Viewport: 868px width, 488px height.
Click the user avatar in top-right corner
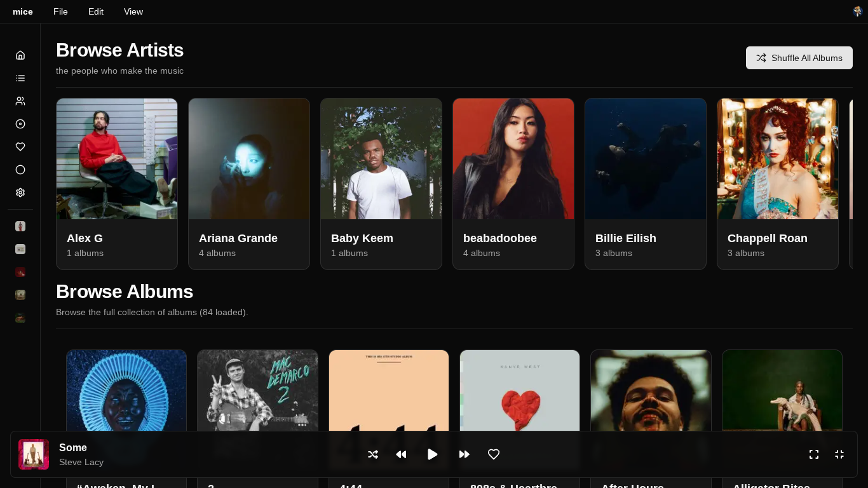coord(857,11)
